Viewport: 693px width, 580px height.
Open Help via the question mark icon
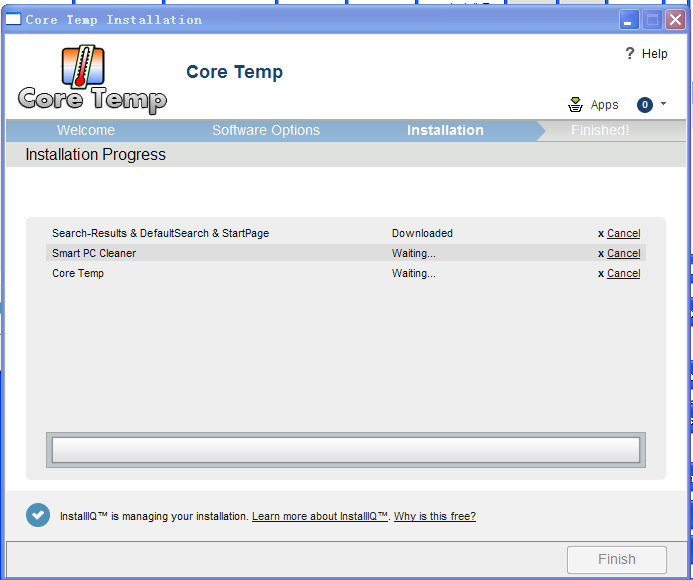(x=630, y=53)
